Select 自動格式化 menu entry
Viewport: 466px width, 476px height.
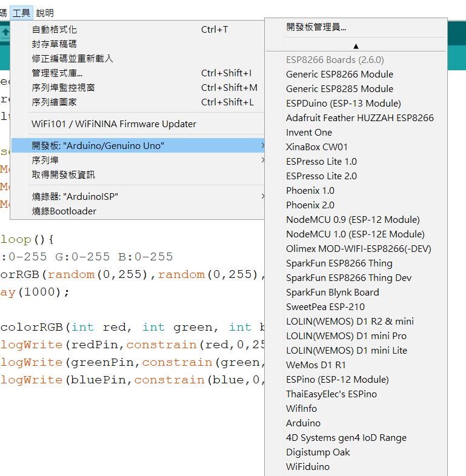tap(138, 30)
